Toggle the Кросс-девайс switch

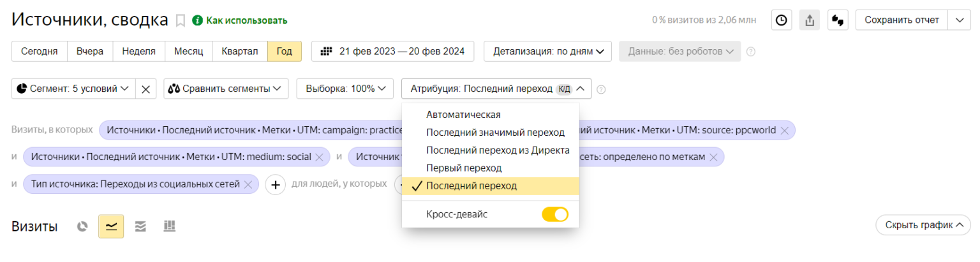[x=554, y=214]
